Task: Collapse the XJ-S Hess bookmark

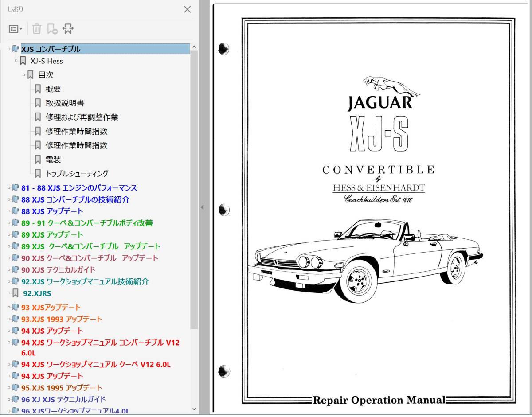Action: pyautogui.click(x=16, y=61)
